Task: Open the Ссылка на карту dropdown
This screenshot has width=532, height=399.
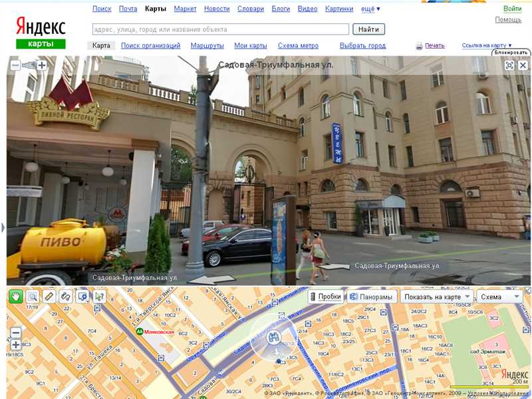Action: click(x=487, y=45)
